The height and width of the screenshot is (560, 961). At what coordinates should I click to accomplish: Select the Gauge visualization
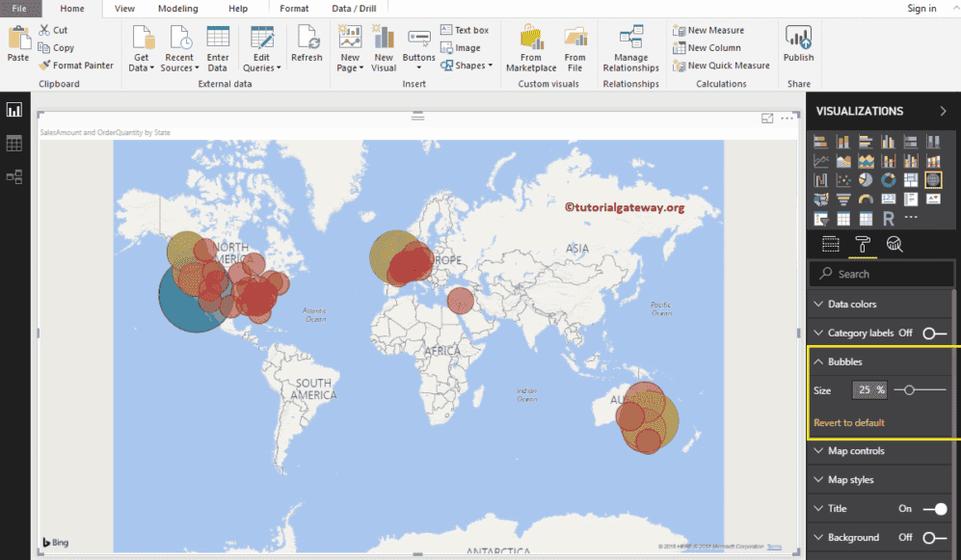click(x=866, y=199)
